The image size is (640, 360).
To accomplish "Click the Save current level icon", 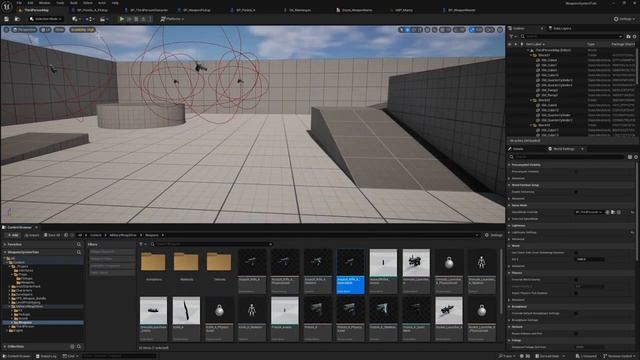I will tap(7, 19).
